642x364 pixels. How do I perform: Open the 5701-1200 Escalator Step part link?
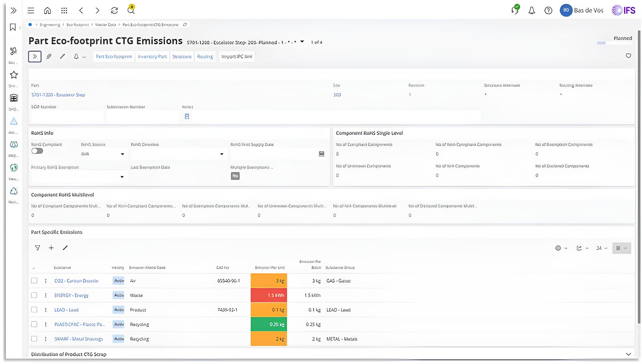click(x=58, y=95)
